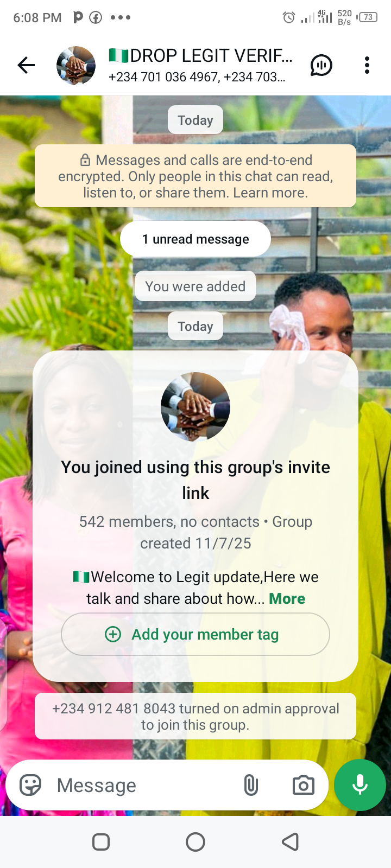Screen dimensions: 391x868
Task: Open the DROP LEGIT VERIF... group info title
Action: (200, 56)
